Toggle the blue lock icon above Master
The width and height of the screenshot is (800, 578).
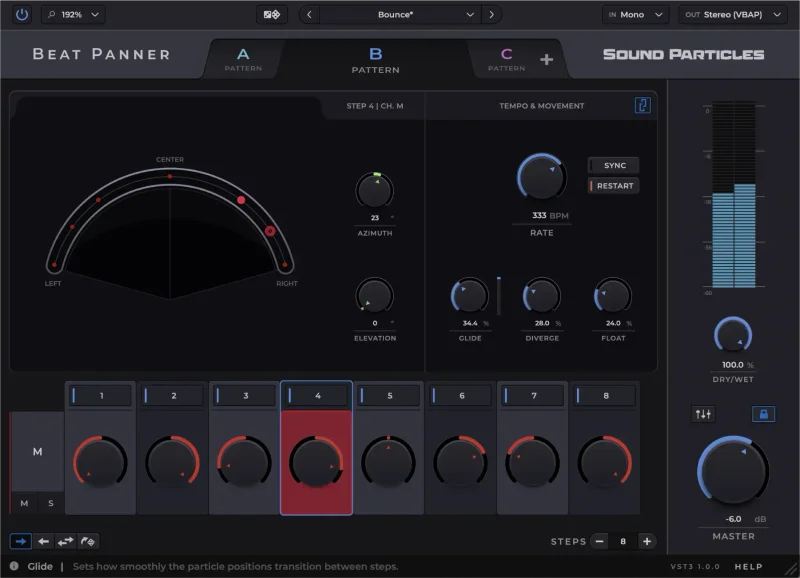pyautogui.click(x=763, y=414)
